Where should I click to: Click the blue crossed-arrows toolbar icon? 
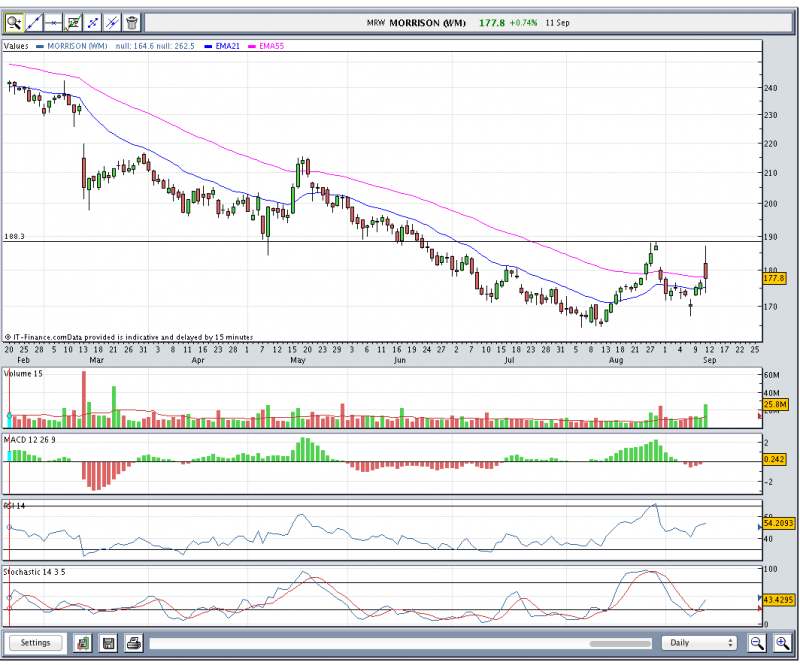[x=92, y=21]
